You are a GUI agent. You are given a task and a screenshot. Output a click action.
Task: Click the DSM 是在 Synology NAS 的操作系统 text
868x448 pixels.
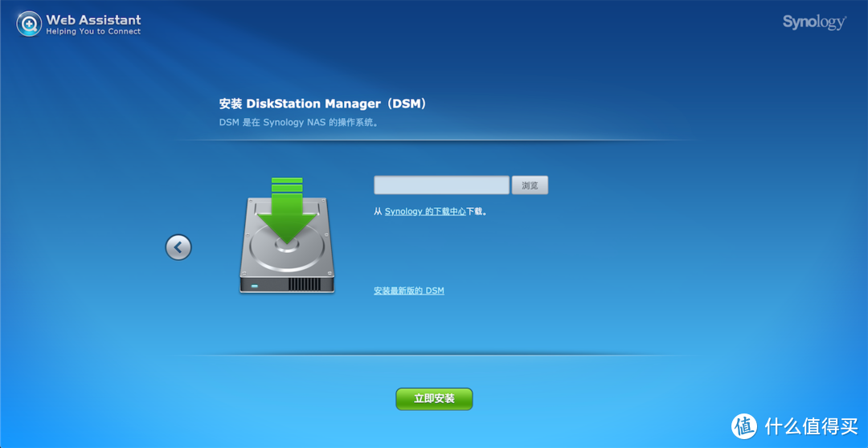[x=299, y=123]
